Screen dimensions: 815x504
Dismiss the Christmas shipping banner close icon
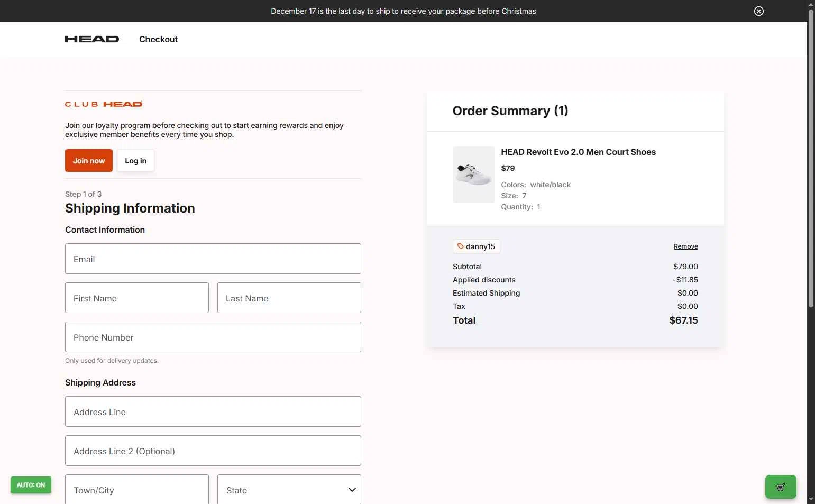click(758, 11)
